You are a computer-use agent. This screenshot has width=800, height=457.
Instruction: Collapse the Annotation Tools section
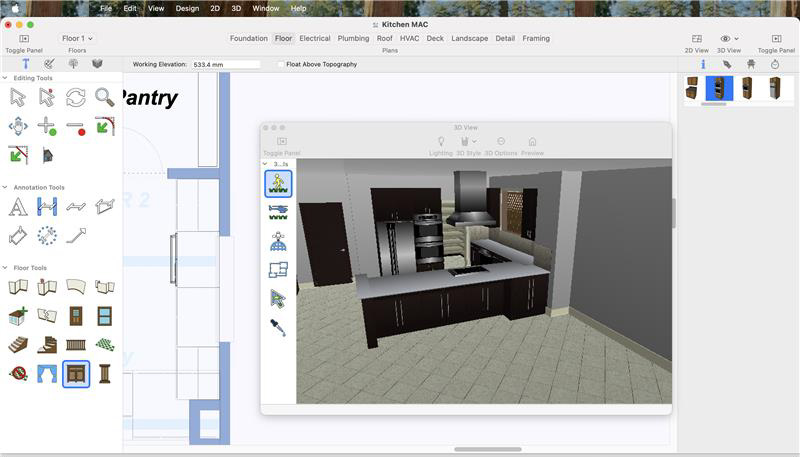tap(5, 187)
